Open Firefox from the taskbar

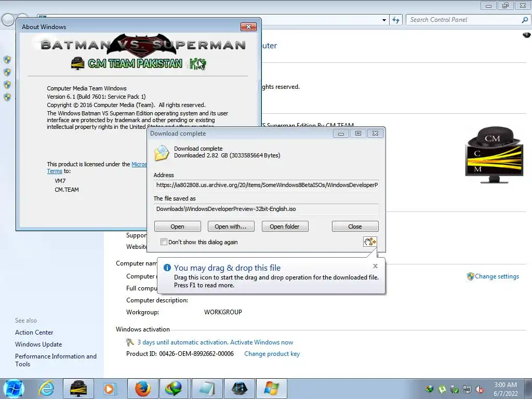click(142, 389)
